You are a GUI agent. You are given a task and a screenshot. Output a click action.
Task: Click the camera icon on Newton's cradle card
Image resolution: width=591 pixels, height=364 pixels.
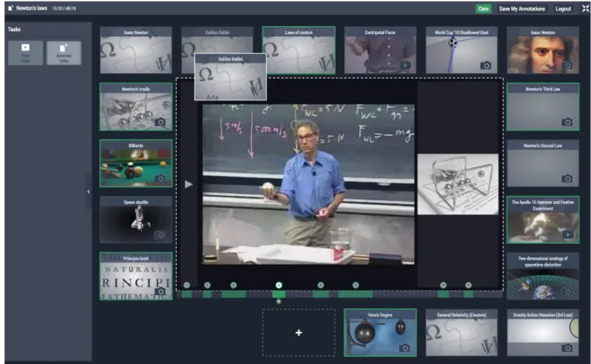point(160,122)
